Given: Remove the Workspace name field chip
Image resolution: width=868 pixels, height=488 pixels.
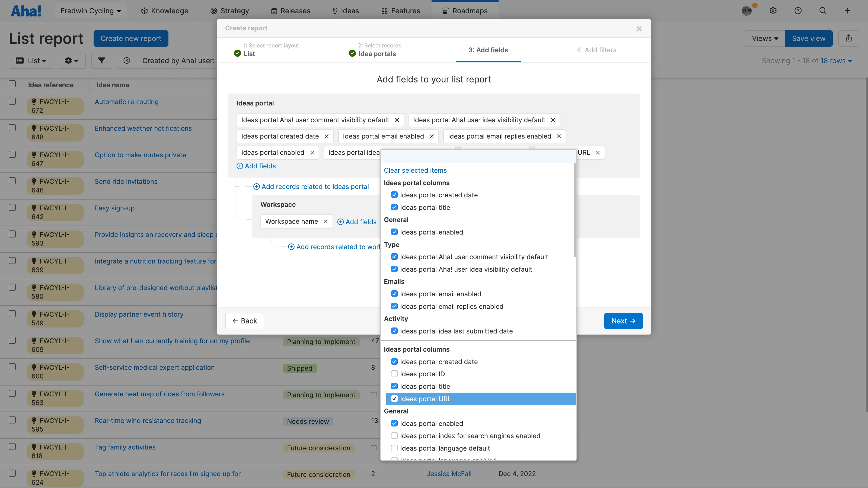Looking at the screenshot, I should pyautogui.click(x=325, y=221).
